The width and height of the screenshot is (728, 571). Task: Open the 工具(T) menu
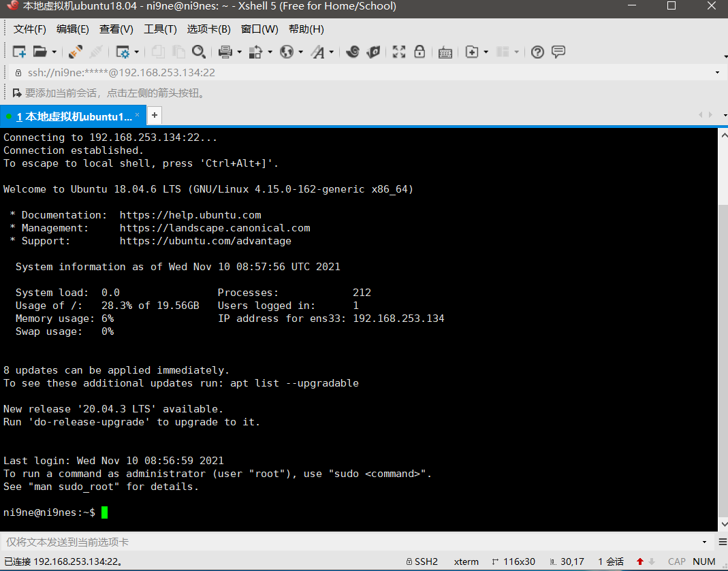pyautogui.click(x=160, y=29)
